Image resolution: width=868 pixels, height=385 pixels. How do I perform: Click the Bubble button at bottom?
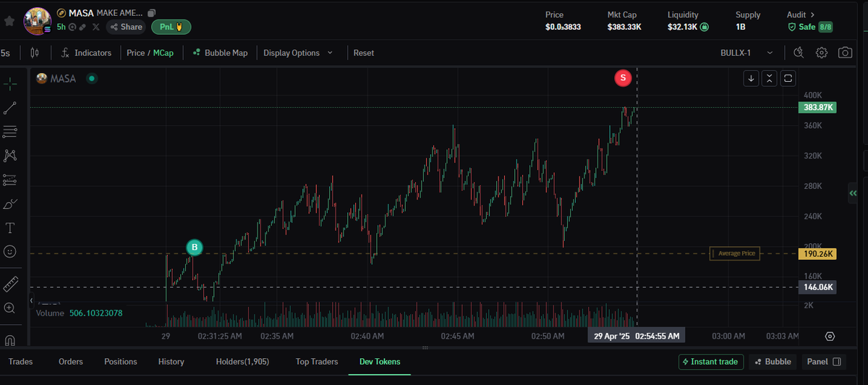(773, 362)
